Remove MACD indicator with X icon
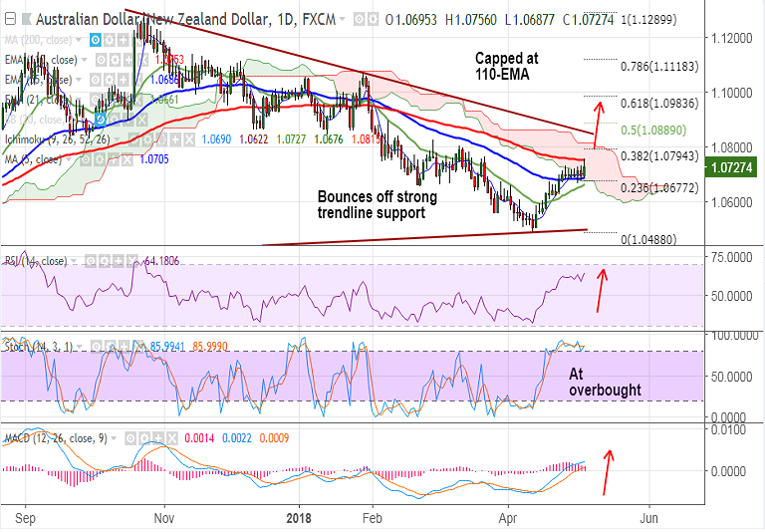Image resolution: width=765 pixels, height=532 pixels. (x=171, y=438)
